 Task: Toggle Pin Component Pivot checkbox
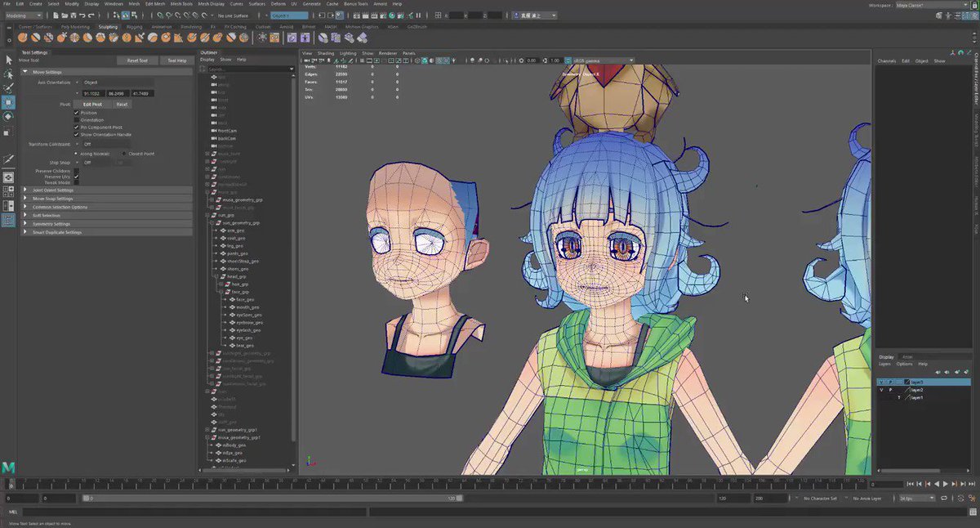click(x=77, y=128)
